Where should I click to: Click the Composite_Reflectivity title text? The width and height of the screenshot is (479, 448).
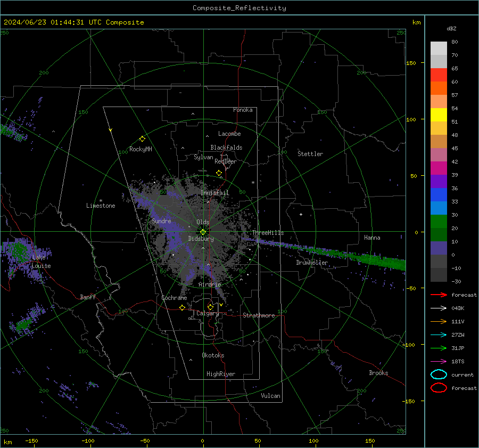tap(240, 8)
